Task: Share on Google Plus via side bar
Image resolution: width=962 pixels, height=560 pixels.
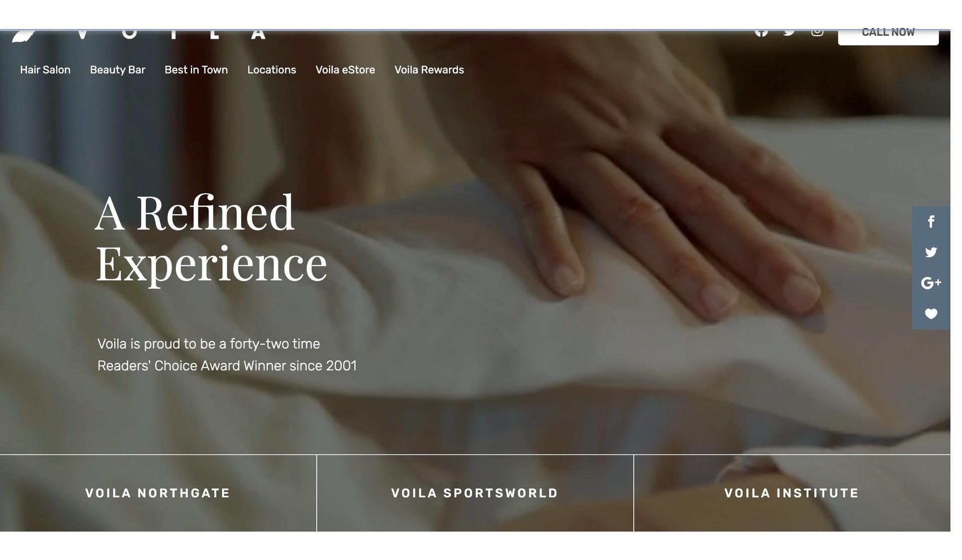Action: 931,283
